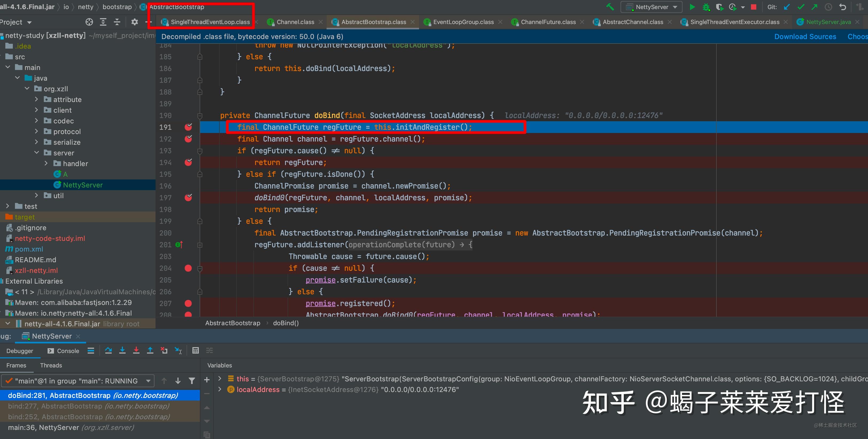Toggle the breakpoint on line 204
Image resolution: width=868 pixels, height=439 pixels.
pos(188,268)
